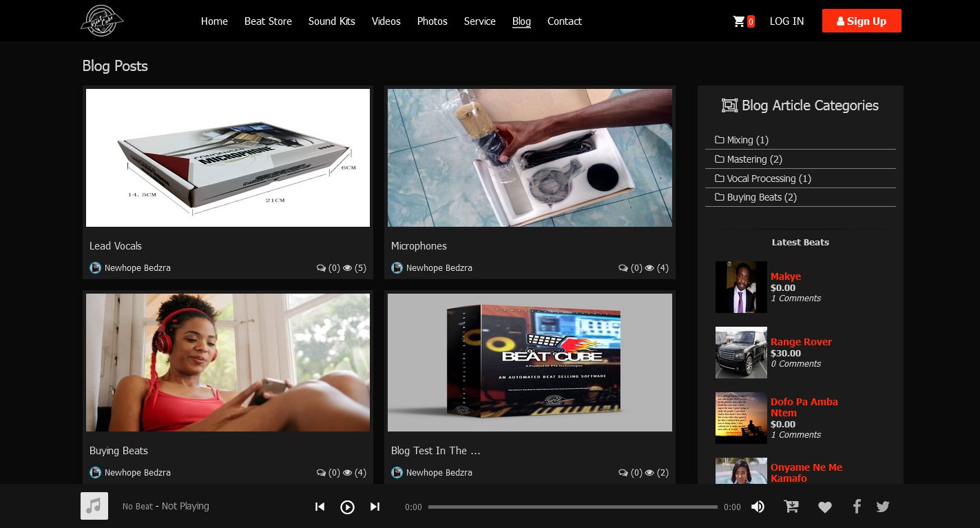Click the Sign Up button
The height and width of the screenshot is (528, 980).
861,21
